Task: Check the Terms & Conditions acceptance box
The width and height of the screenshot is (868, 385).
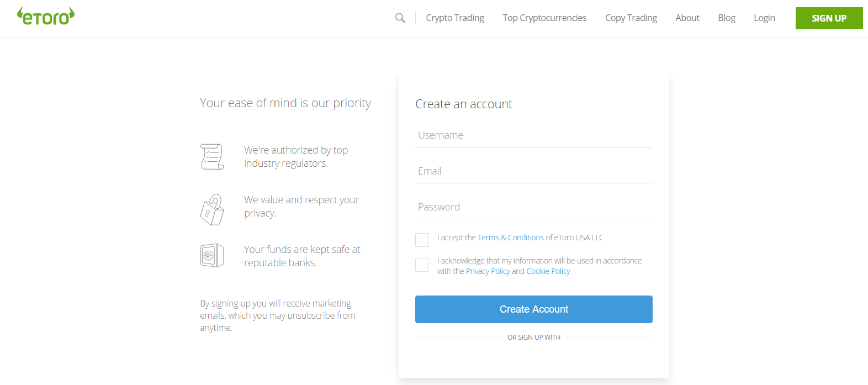Action: [x=422, y=240]
